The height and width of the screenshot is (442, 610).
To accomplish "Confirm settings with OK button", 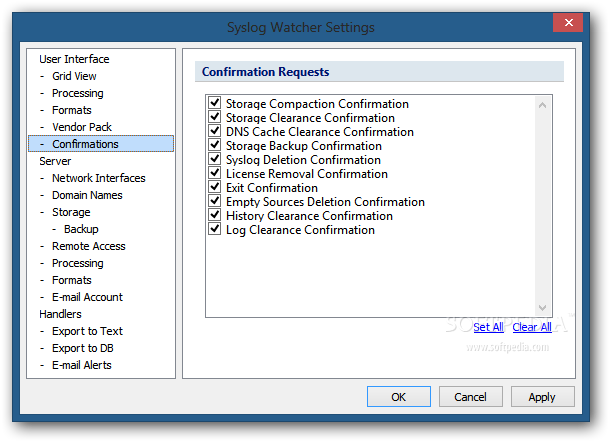I will click(399, 397).
